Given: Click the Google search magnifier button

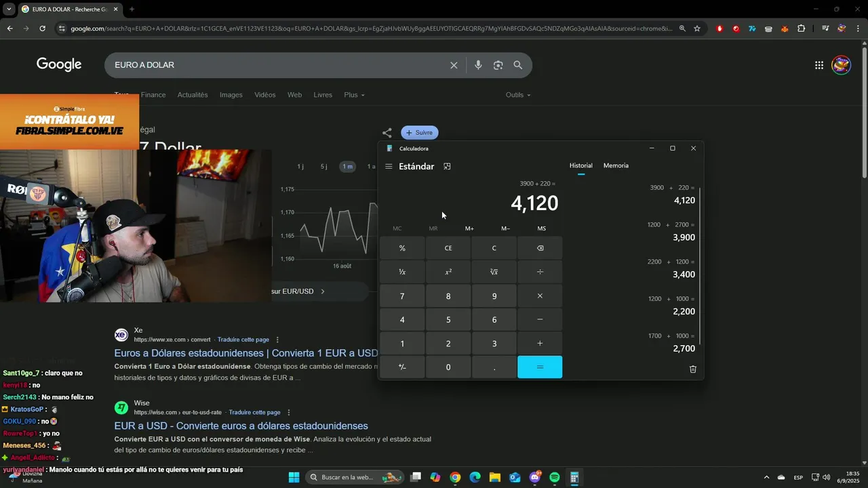Looking at the screenshot, I should 518,65.
